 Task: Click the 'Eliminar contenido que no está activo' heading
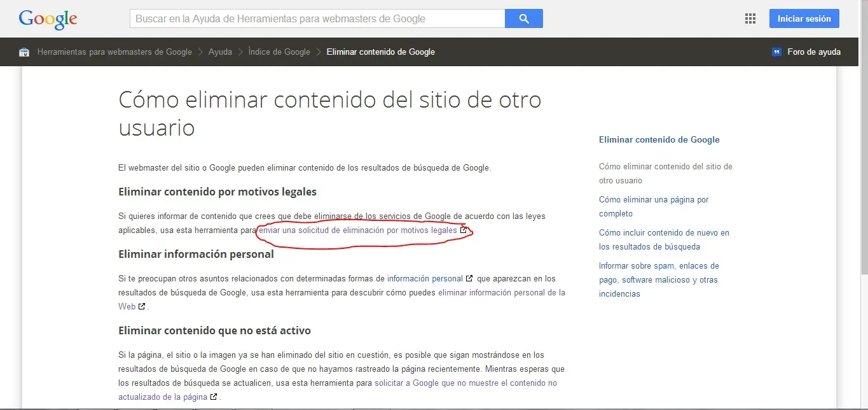pos(214,330)
